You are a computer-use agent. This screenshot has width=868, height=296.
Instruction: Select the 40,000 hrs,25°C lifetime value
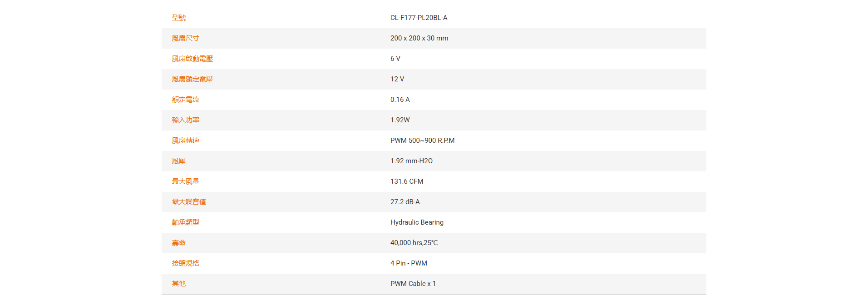tap(414, 243)
